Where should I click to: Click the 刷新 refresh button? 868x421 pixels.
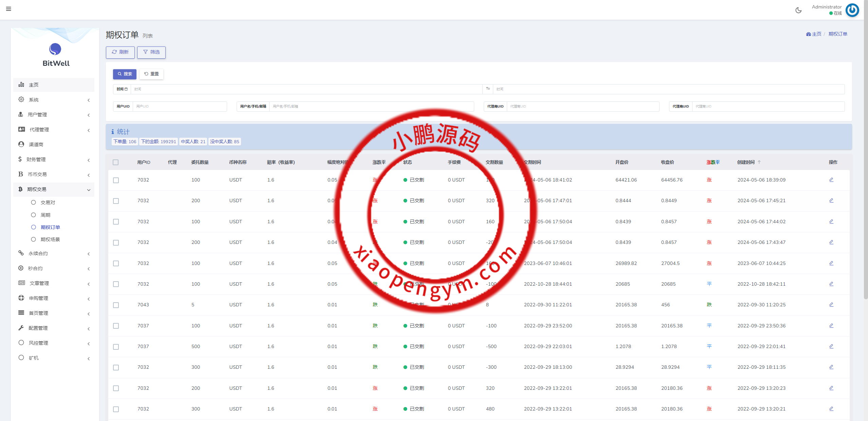click(120, 52)
